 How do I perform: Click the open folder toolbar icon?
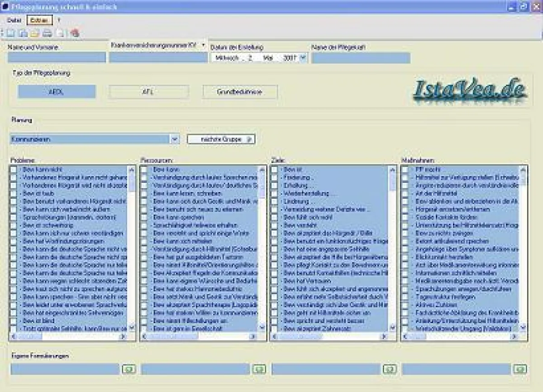(35, 33)
